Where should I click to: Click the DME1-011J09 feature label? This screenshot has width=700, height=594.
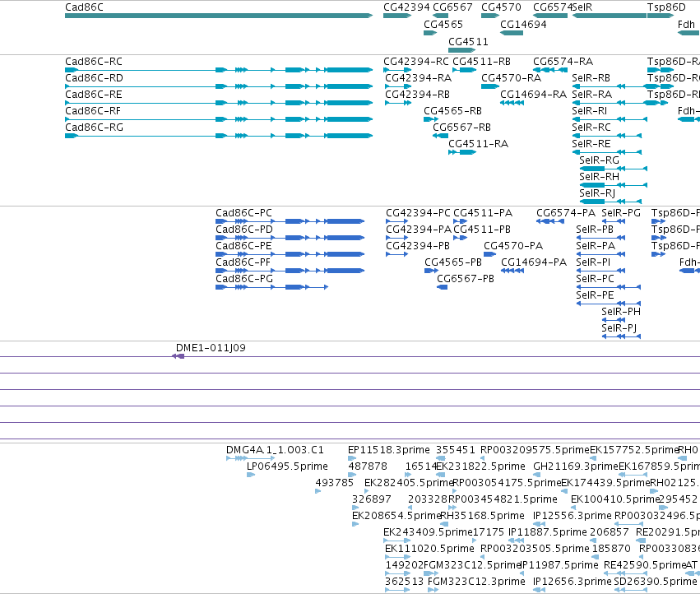211,348
